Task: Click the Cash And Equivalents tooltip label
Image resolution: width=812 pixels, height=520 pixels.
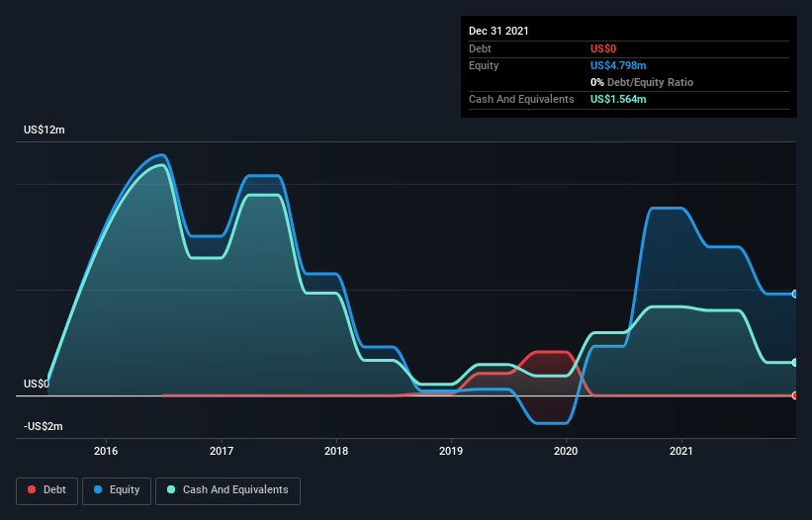Action: 521,99
